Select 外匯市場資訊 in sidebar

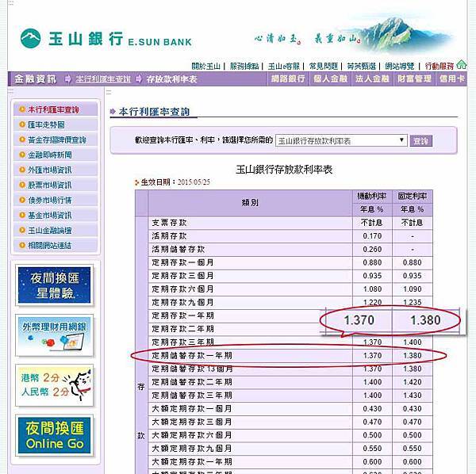(x=56, y=170)
